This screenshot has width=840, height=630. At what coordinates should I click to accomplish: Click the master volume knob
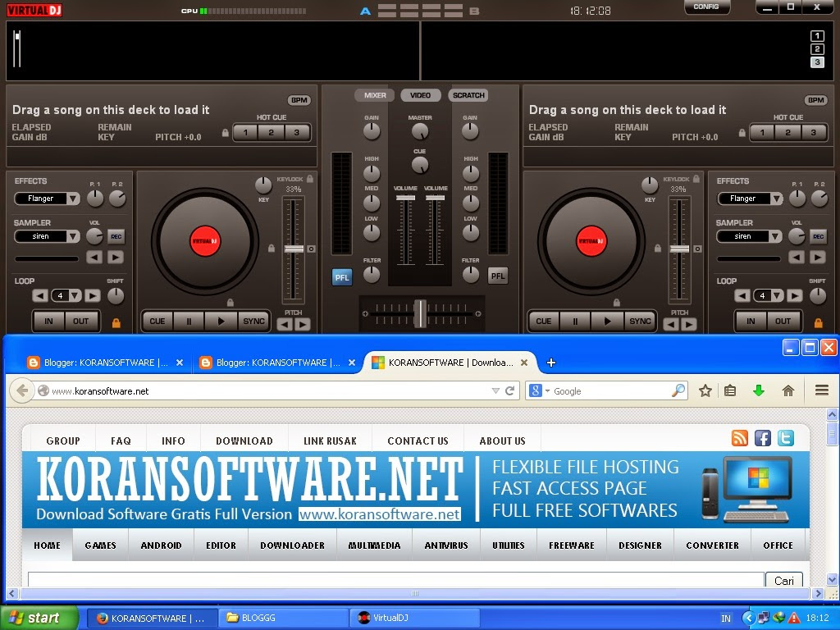pyautogui.click(x=420, y=130)
